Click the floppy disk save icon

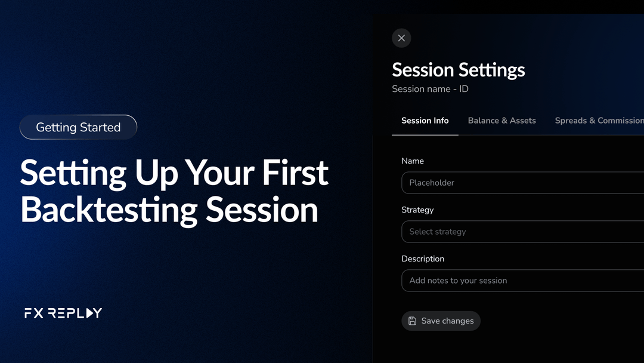click(x=413, y=321)
